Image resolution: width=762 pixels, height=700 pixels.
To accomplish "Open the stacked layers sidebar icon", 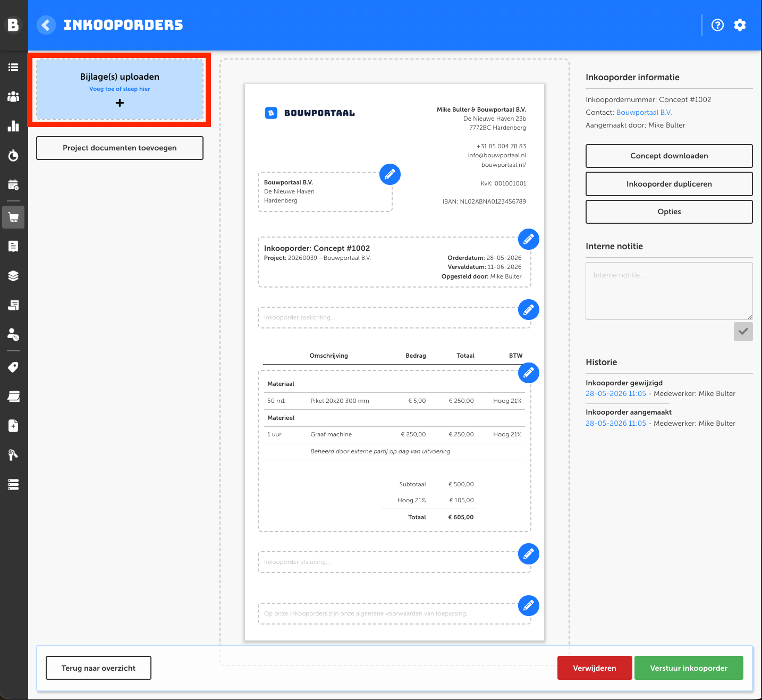I will (13, 276).
